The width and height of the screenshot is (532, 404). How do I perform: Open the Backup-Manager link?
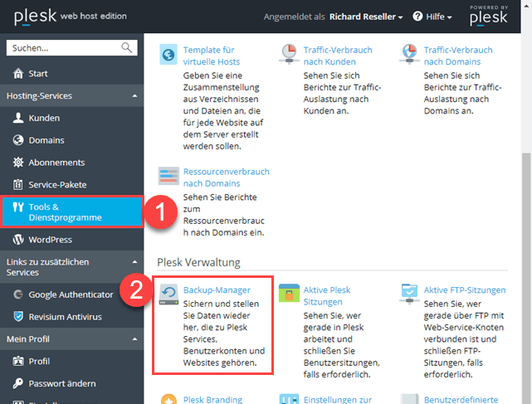[x=217, y=290]
